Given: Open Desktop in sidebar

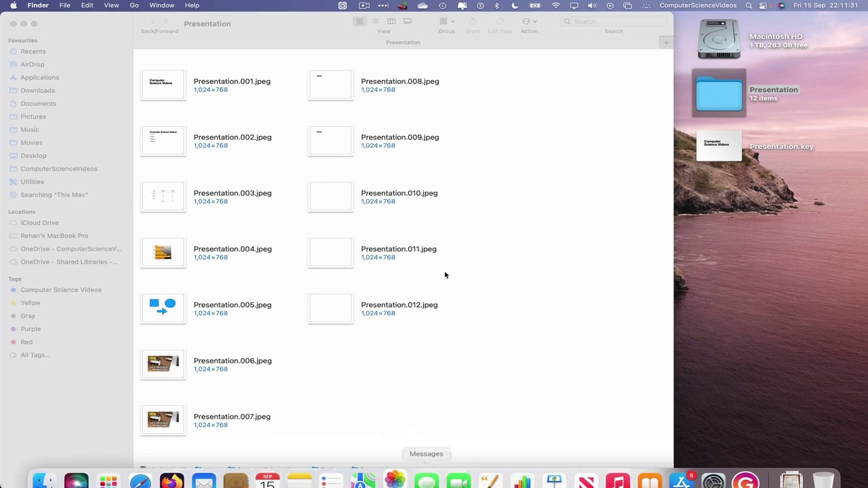Looking at the screenshot, I should 33,156.
